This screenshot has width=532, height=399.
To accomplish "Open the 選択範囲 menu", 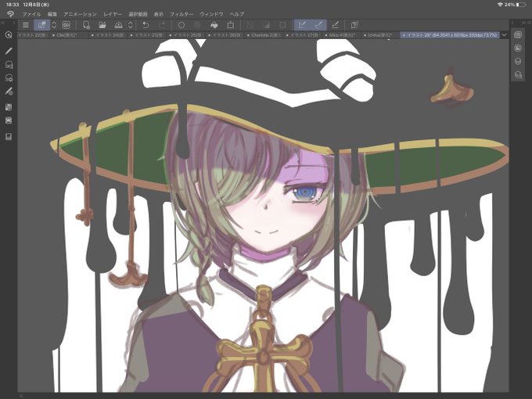I will pos(138,14).
